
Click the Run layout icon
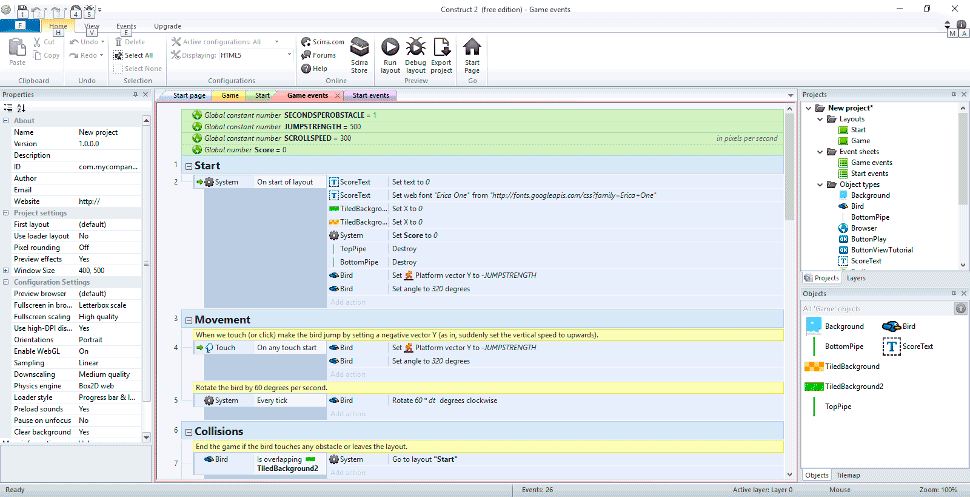[x=390, y=53]
